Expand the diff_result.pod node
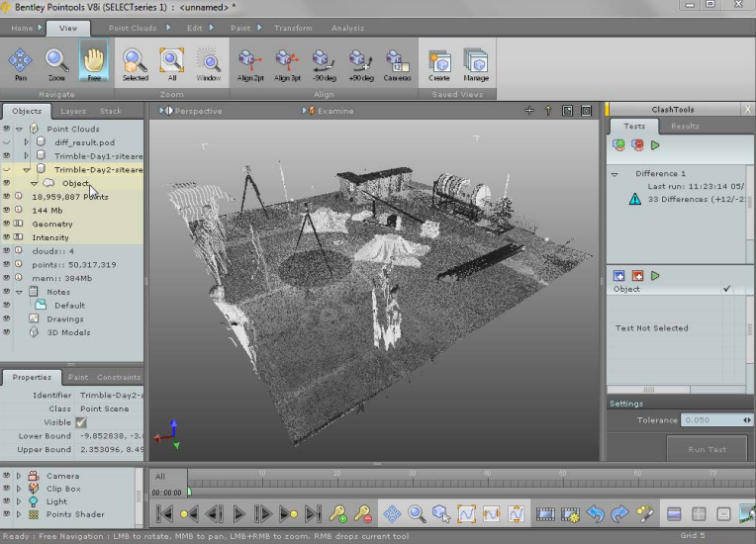 coord(27,142)
